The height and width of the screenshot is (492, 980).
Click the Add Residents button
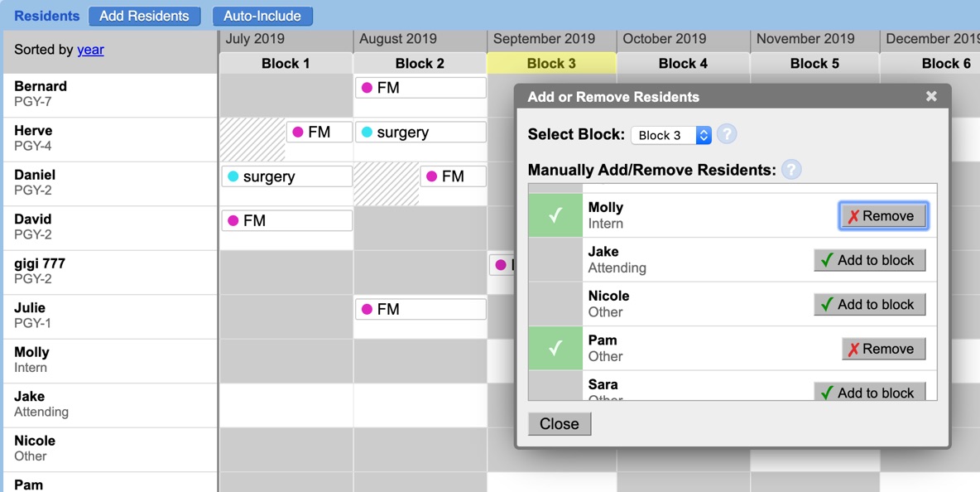(145, 16)
